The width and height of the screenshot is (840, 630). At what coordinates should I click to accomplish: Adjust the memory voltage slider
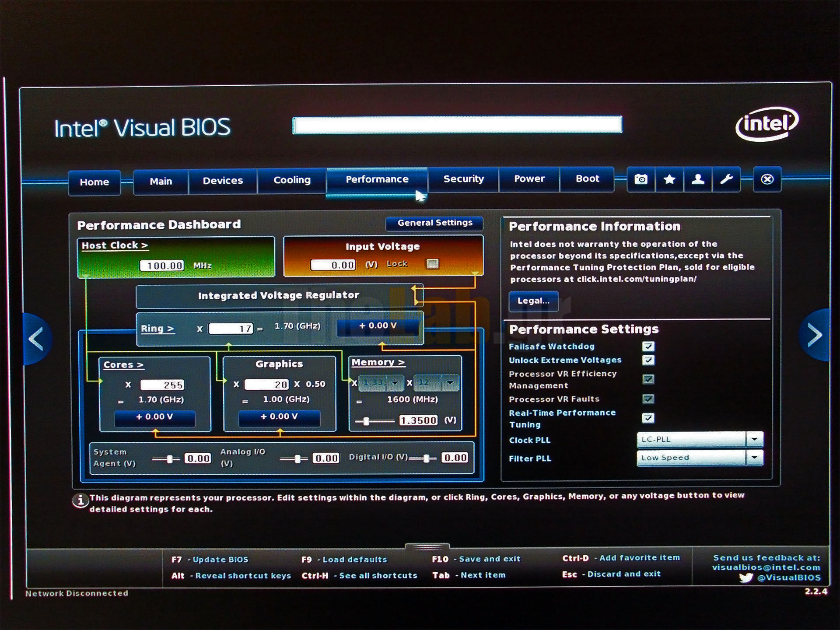tap(367, 421)
